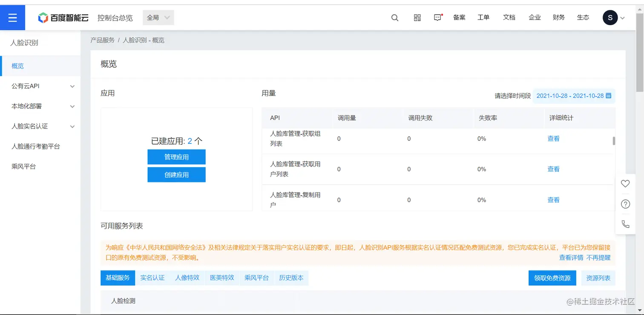Screen dimensions: 644x315
Task: Click the 调用失败 column header
Action: (420, 118)
